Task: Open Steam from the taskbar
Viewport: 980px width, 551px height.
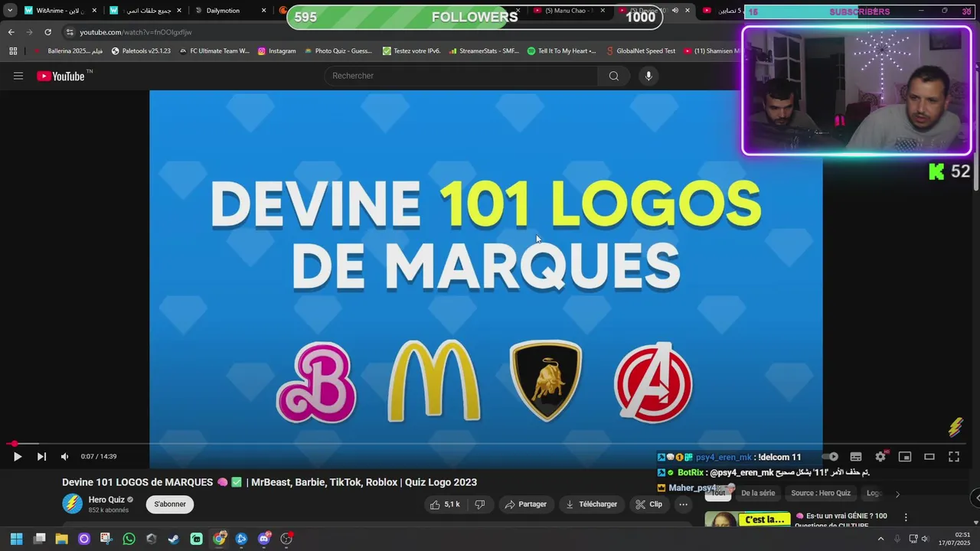Action: point(174,539)
